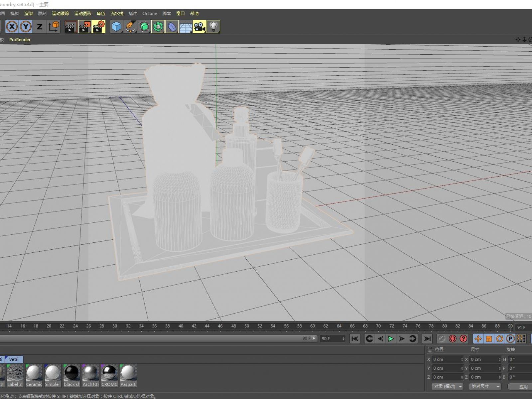Select the black shiny material

pyautogui.click(x=71, y=376)
